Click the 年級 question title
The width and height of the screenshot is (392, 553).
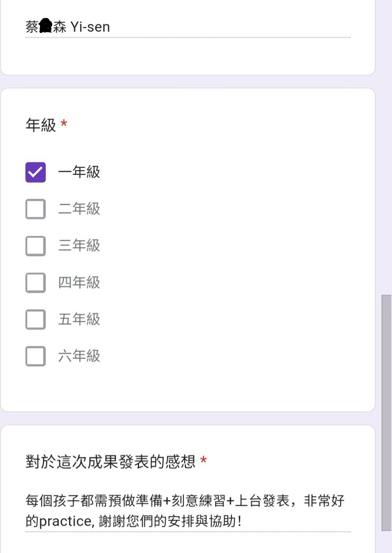point(41,125)
